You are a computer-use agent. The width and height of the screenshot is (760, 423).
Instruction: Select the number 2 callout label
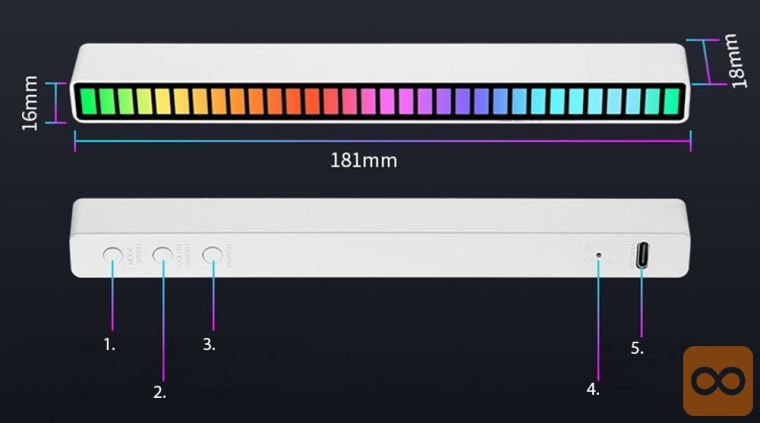[x=160, y=392]
